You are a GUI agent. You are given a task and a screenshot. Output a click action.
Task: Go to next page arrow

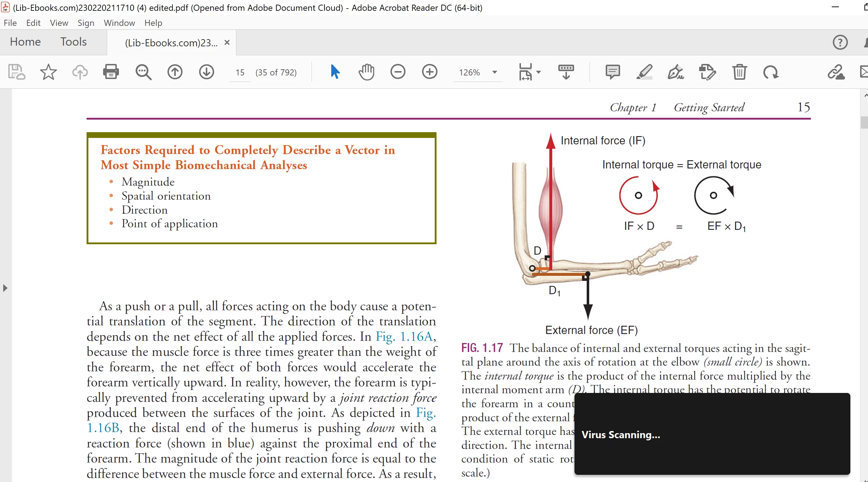pyautogui.click(x=207, y=72)
